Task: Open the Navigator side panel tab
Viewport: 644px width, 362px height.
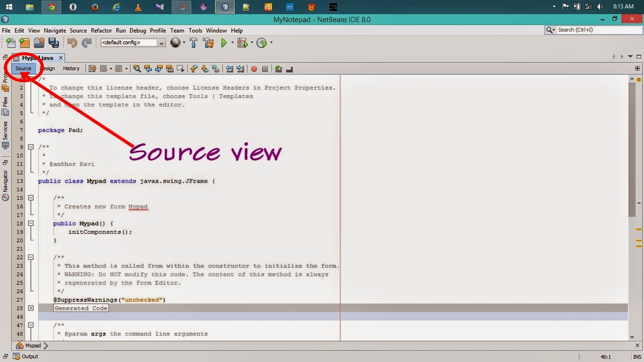Action: click(x=5, y=185)
